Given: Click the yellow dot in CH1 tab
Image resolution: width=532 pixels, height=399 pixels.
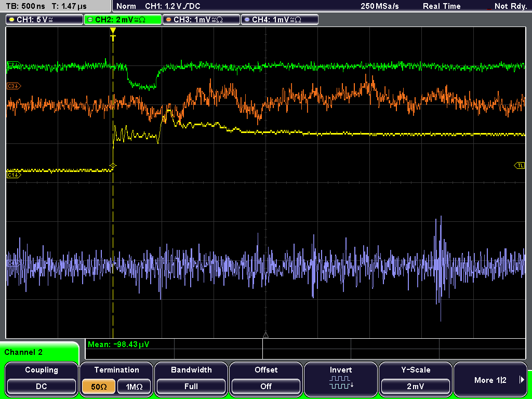Looking at the screenshot, I should [11, 20].
